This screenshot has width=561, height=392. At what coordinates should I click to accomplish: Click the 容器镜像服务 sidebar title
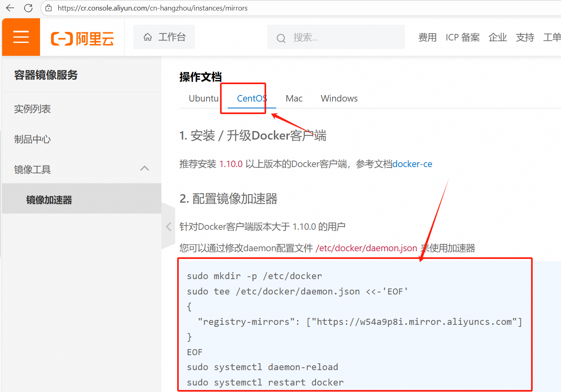click(x=46, y=75)
